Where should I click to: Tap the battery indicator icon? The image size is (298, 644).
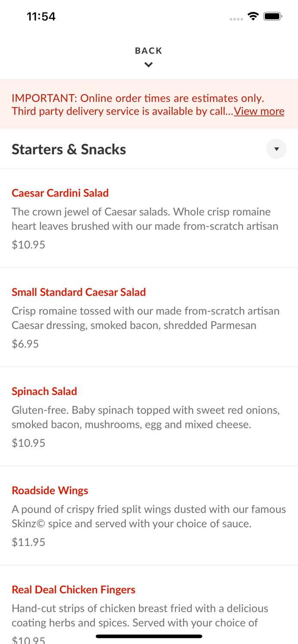[273, 16]
